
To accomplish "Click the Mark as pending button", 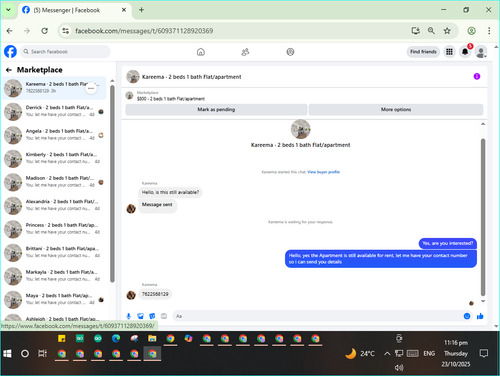I will 216,109.
